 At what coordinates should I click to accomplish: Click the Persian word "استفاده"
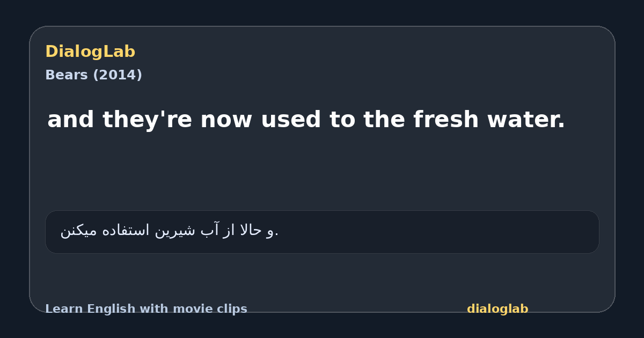tap(126, 230)
